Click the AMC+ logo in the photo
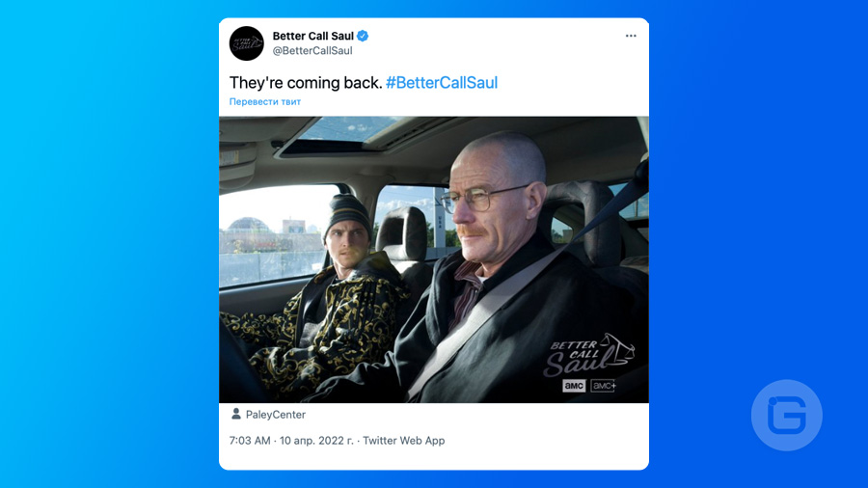The image size is (868, 488). click(x=604, y=386)
